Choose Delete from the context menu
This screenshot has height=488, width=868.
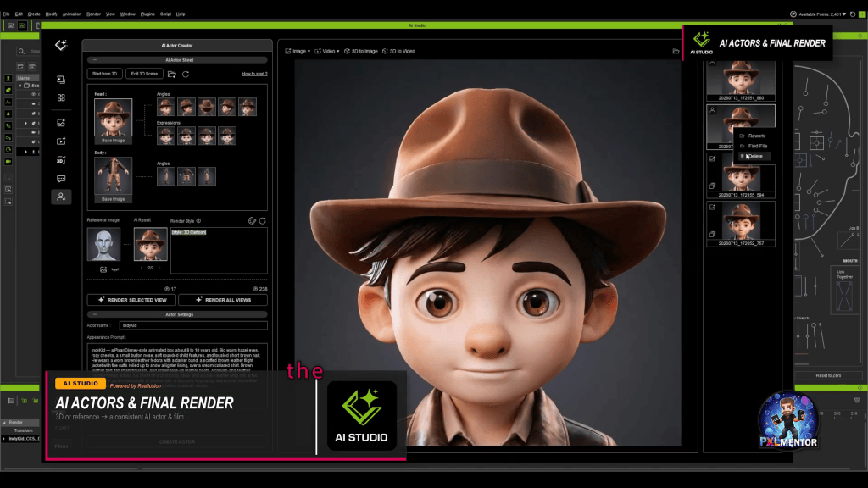pyautogui.click(x=755, y=156)
